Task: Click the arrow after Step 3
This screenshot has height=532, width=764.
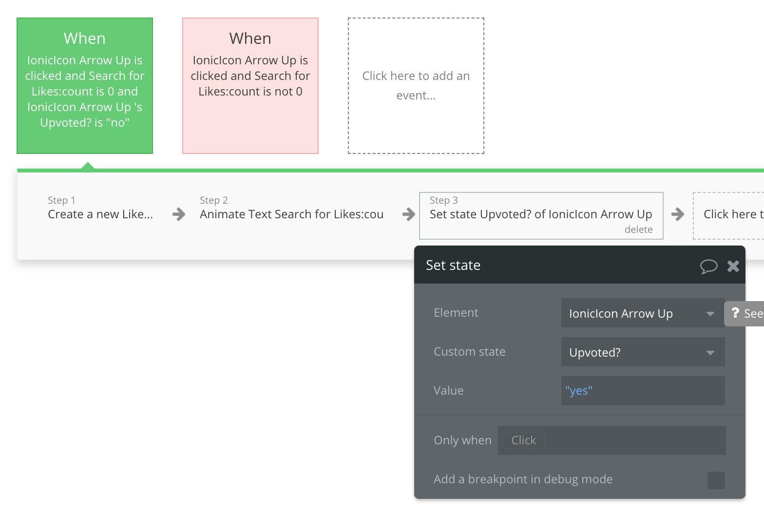Action: pos(677,214)
